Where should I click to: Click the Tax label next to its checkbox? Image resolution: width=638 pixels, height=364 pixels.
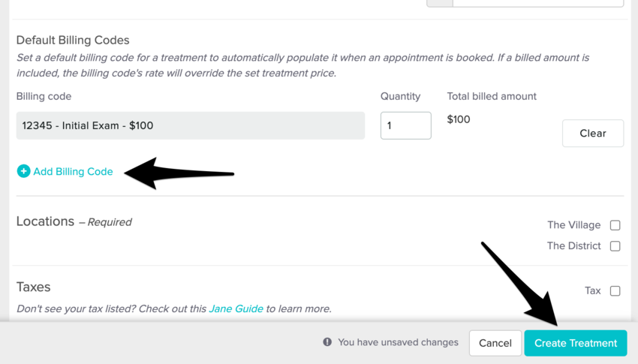[x=593, y=291]
